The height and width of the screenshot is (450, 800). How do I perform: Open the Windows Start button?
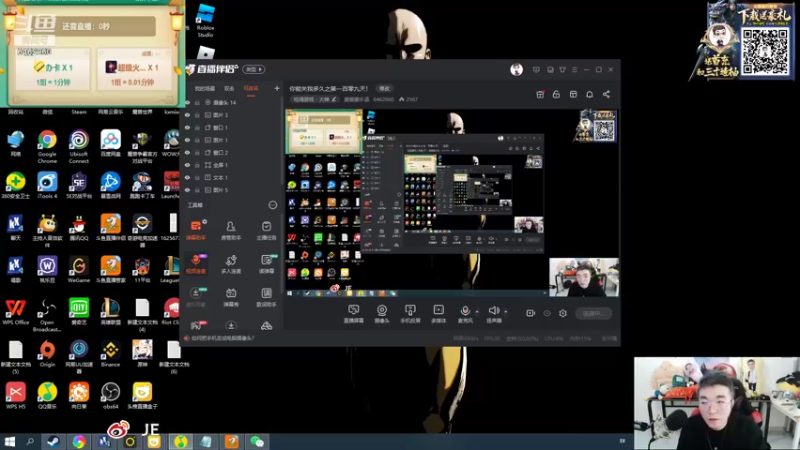(x=10, y=441)
